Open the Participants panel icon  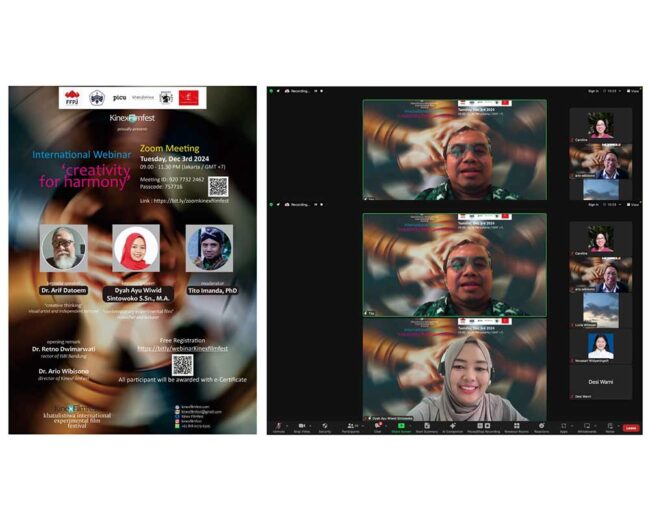tap(351, 425)
